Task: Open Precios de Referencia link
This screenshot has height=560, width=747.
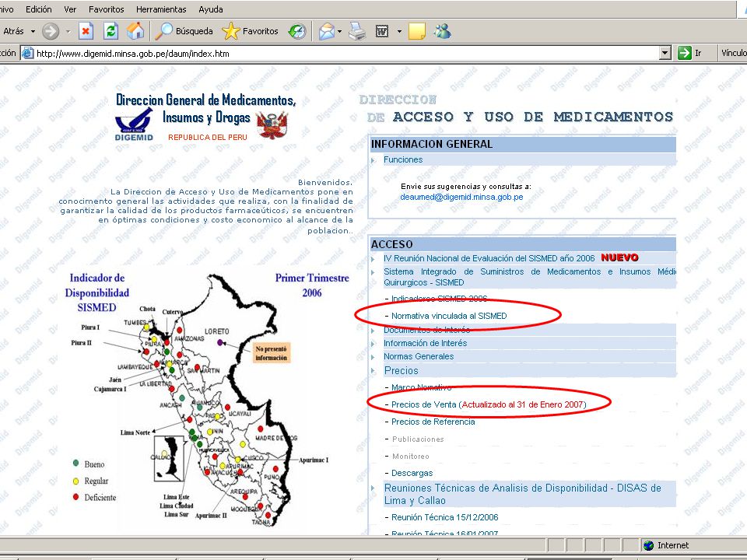Action: [433, 422]
